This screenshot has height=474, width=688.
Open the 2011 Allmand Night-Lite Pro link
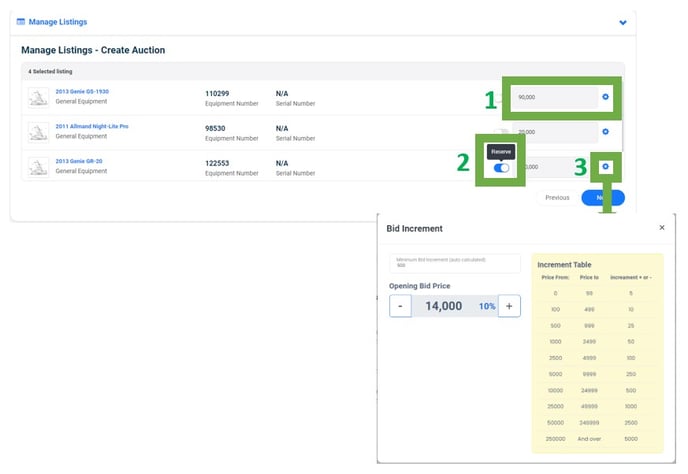click(92, 126)
